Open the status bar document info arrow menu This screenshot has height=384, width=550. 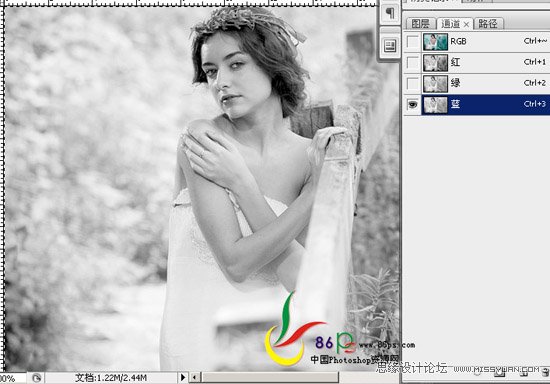pyautogui.click(x=182, y=378)
